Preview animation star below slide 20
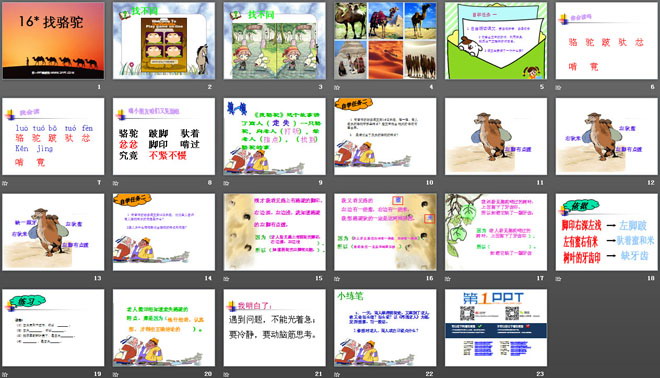Viewport: 660px width, 378px height. [x=116, y=374]
